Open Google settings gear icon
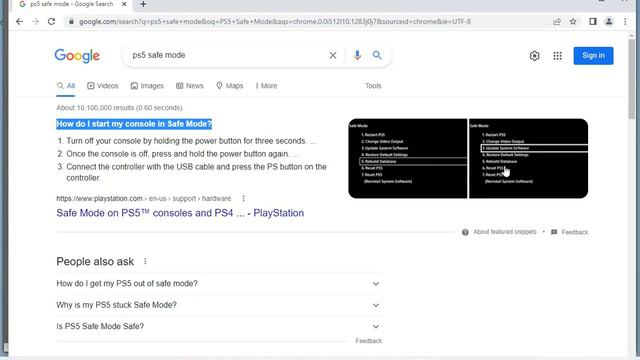The height and width of the screenshot is (360, 640). [534, 56]
